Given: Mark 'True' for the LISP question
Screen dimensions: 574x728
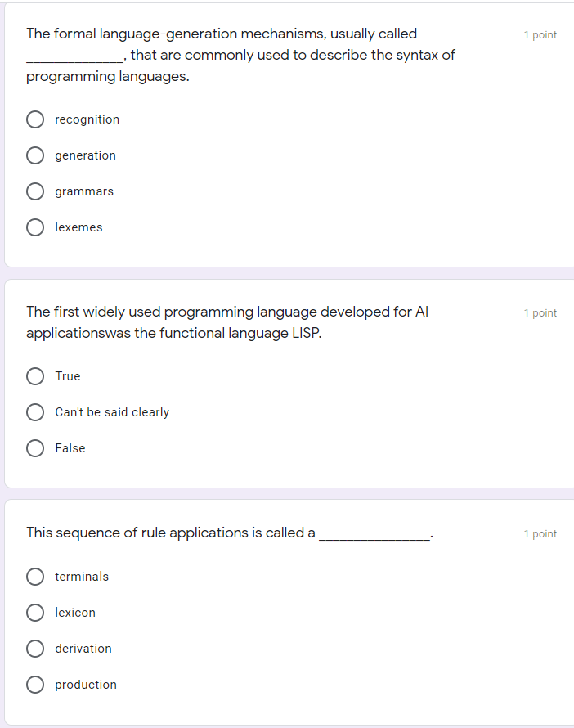Looking at the screenshot, I should [35, 376].
